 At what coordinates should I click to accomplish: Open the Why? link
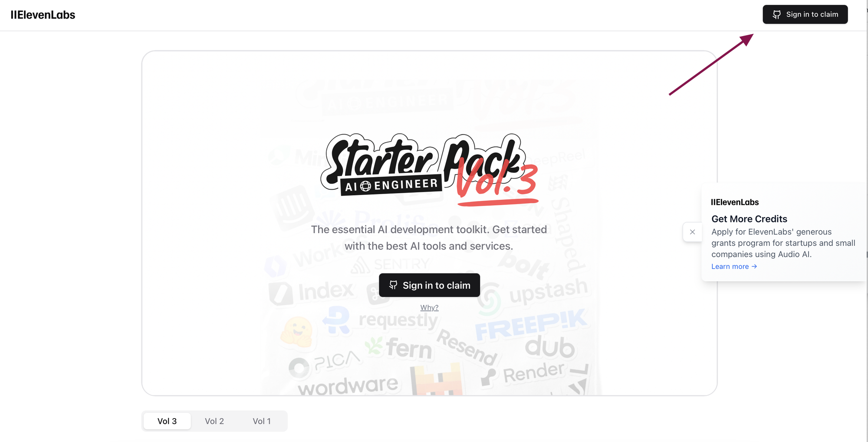429,307
